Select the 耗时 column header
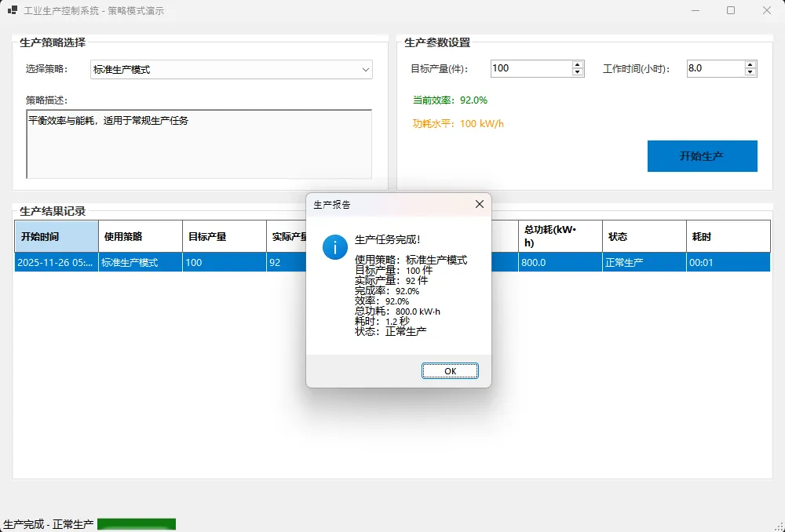 coord(728,236)
